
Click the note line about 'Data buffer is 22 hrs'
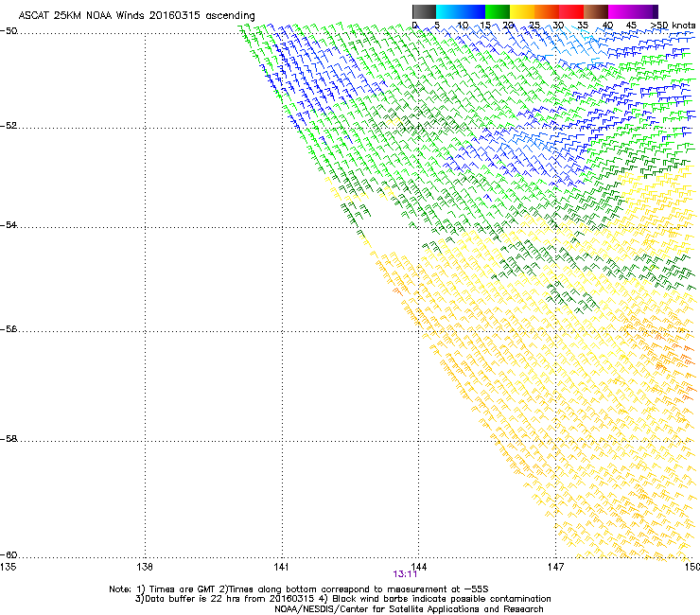(x=342, y=599)
